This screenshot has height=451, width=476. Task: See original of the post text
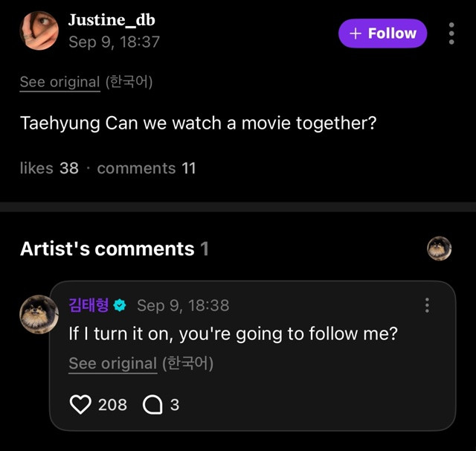click(59, 82)
